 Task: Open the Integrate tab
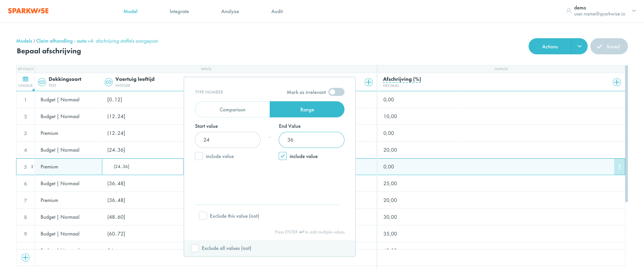pyautogui.click(x=179, y=11)
